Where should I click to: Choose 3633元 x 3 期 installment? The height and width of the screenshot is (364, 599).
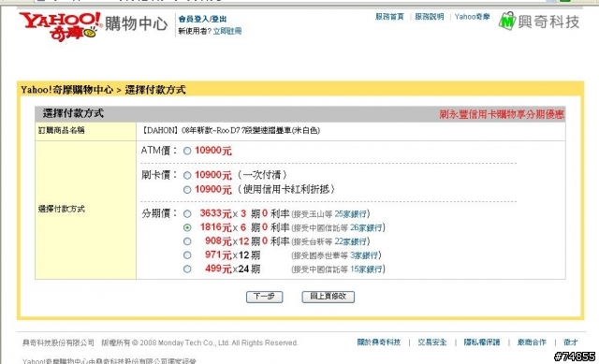click(187, 214)
